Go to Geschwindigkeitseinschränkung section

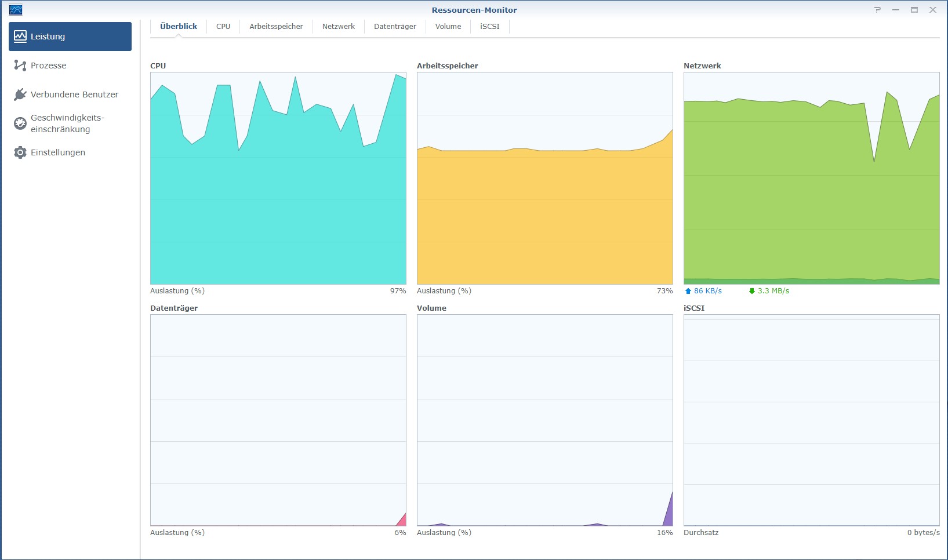70,123
